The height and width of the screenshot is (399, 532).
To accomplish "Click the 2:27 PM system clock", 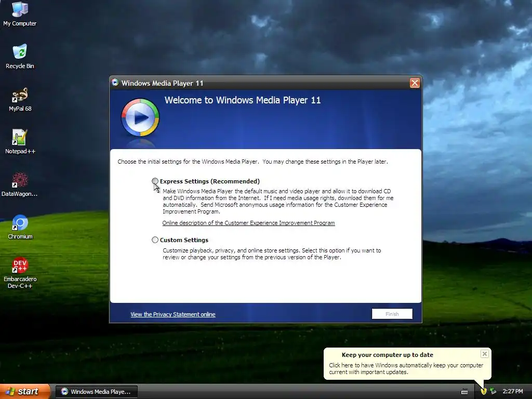I will (x=513, y=391).
